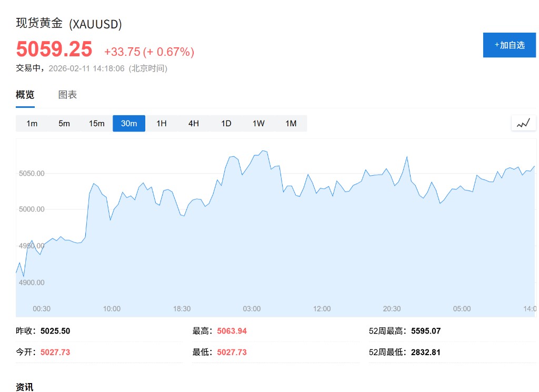Click the 现货黄金 (XAUUSD) title
The height and width of the screenshot is (392, 539).
[x=69, y=24]
